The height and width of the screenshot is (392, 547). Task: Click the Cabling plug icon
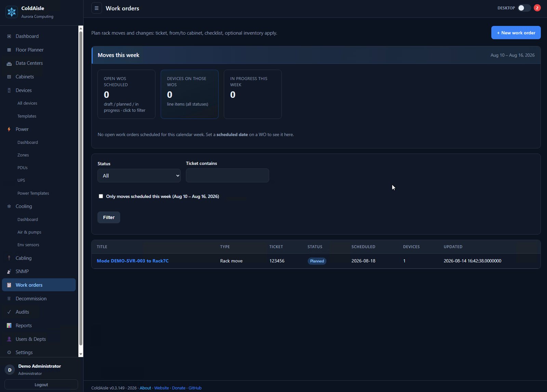(9, 258)
